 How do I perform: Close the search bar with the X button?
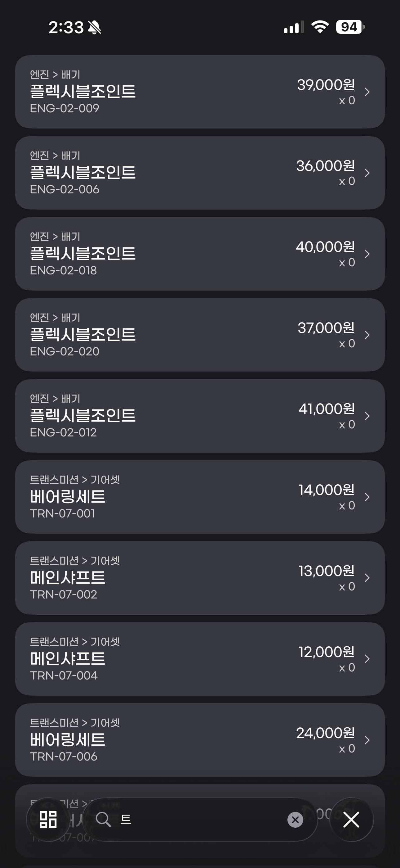click(351, 820)
